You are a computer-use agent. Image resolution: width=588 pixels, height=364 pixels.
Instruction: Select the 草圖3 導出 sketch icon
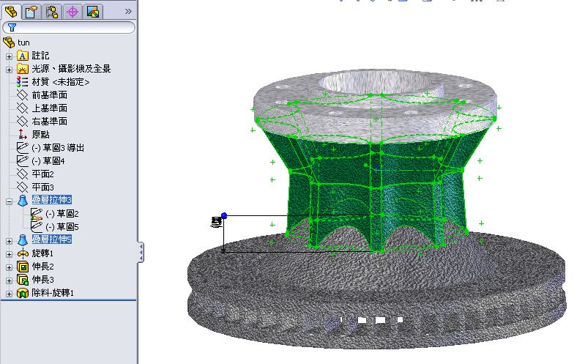pyautogui.click(x=23, y=147)
